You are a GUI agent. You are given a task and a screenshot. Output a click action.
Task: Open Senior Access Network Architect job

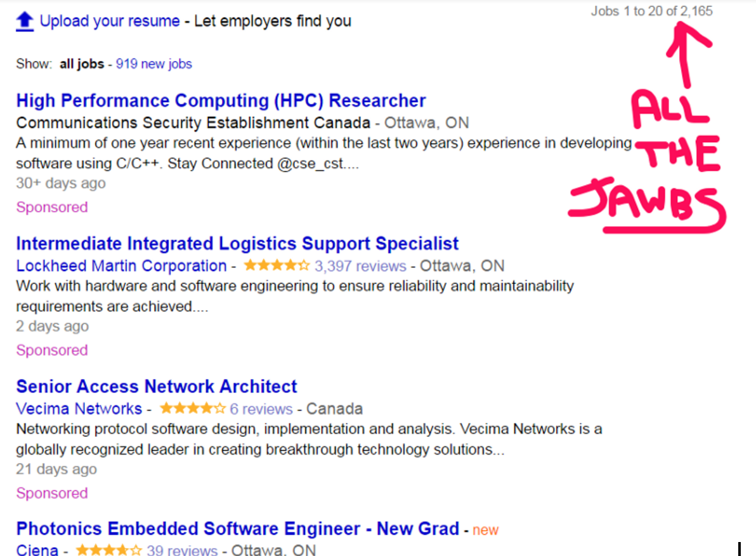[x=157, y=387]
